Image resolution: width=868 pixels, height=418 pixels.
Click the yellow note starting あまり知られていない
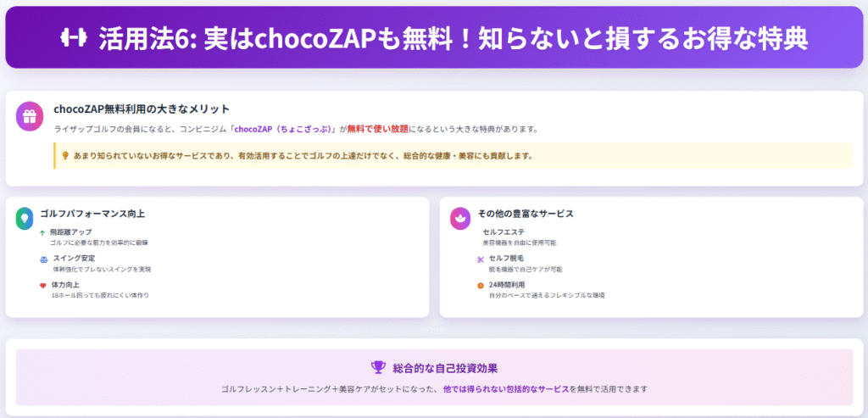[x=453, y=155]
